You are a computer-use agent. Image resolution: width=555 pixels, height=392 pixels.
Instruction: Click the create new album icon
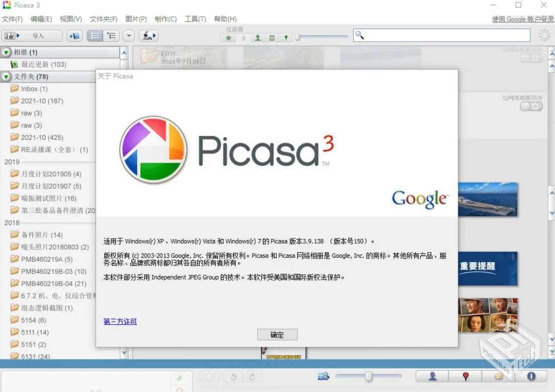75,35
